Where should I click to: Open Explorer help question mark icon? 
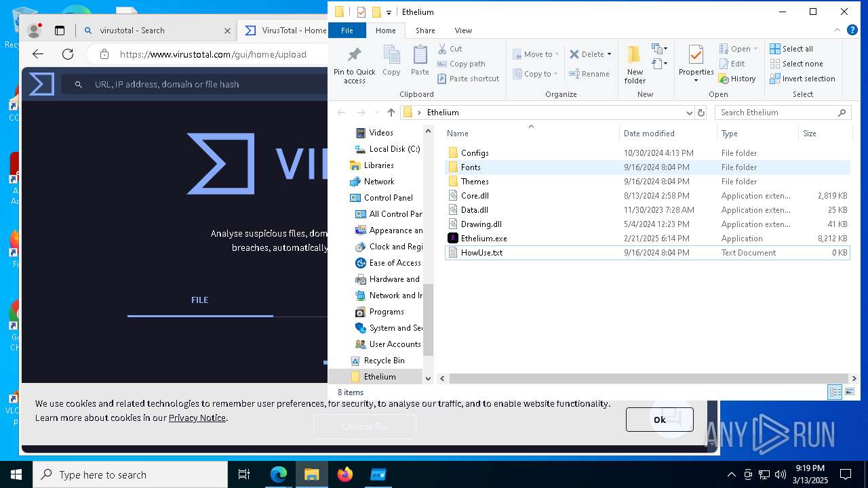coord(853,30)
